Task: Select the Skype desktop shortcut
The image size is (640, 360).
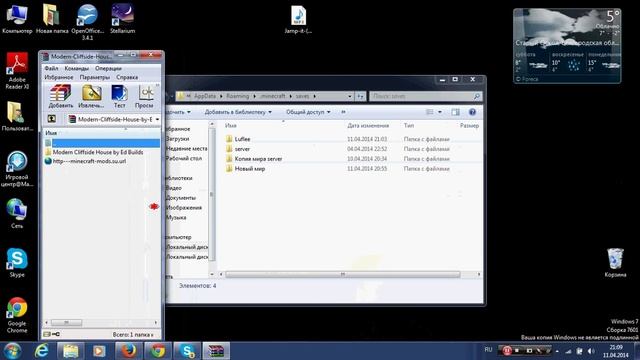Action: coord(17,262)
